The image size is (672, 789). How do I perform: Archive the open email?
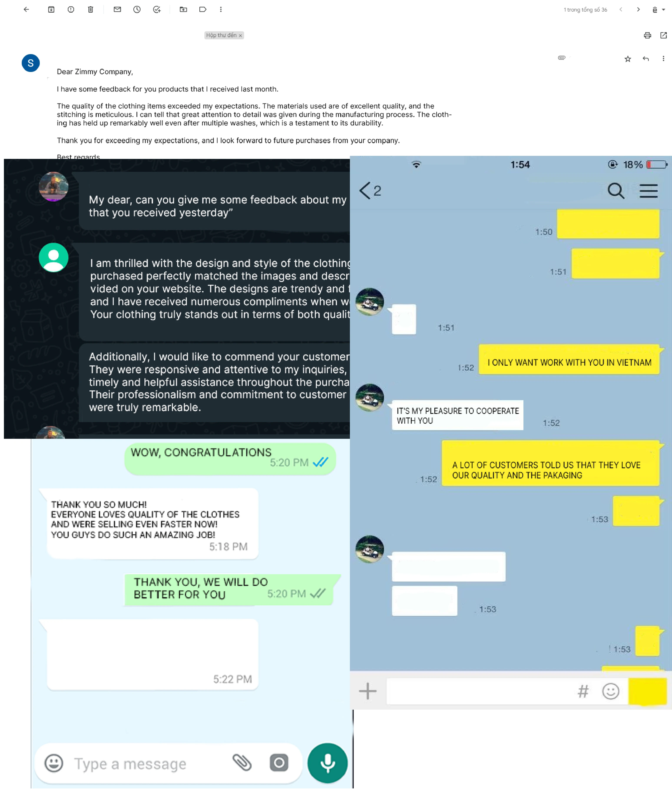51,10
